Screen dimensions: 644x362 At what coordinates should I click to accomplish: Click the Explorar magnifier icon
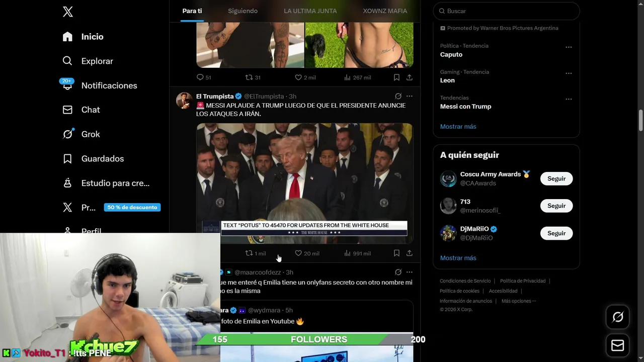click(67, 61)
